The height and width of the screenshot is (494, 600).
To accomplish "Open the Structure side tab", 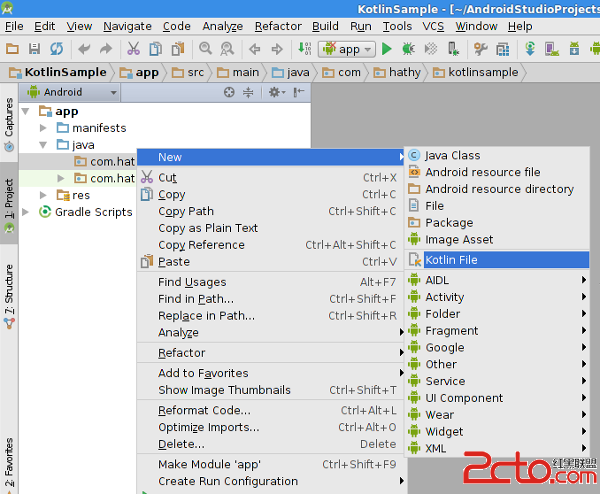I will pos(9,297).
